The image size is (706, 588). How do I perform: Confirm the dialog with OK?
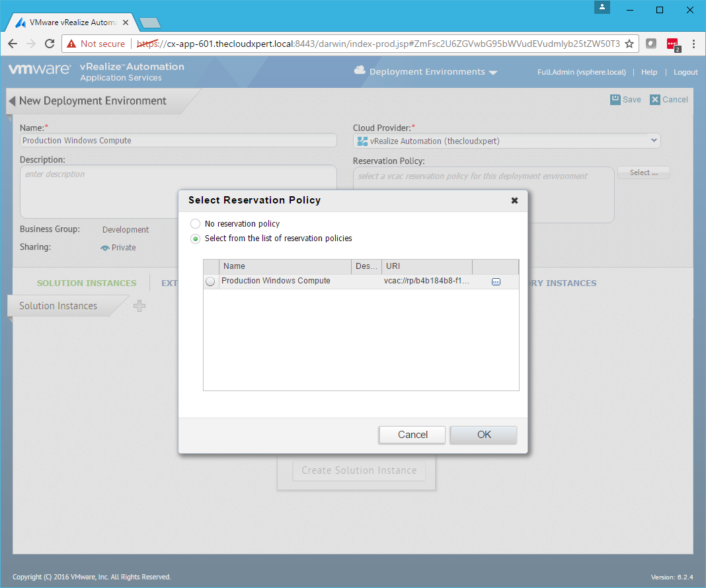click(483, 435)
